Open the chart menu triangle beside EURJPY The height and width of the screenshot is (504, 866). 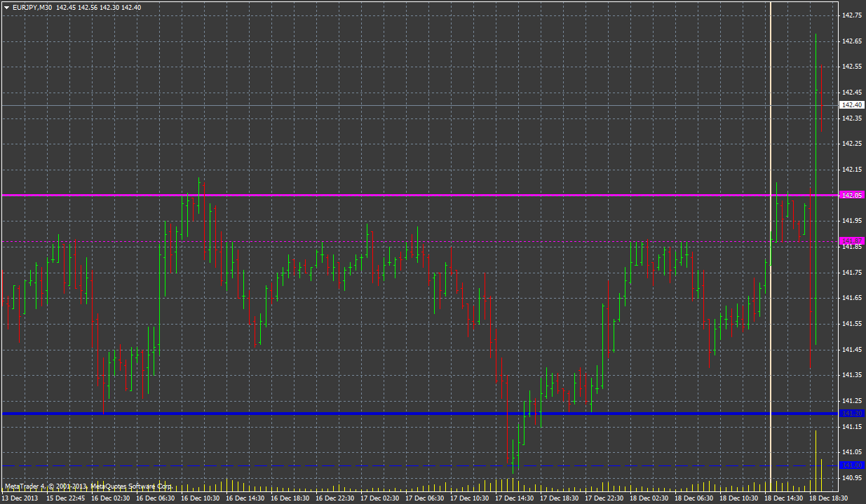[x=6, y=7]
